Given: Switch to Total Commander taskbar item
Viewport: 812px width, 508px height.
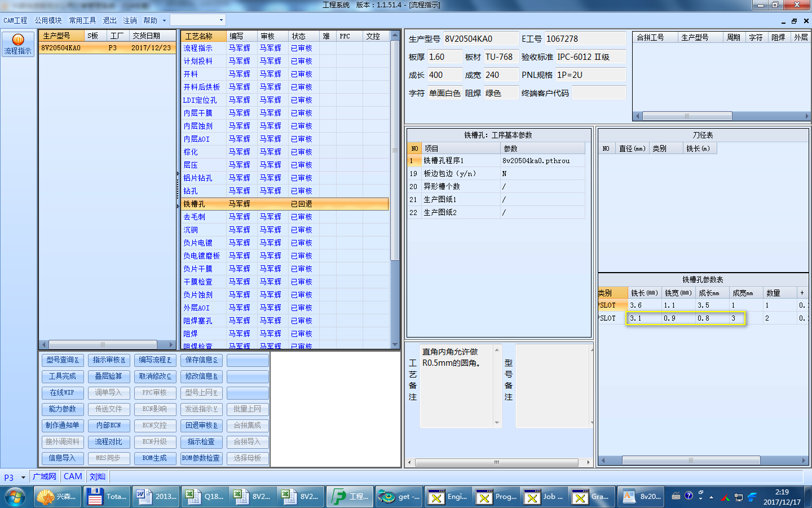Looking at the screenshot, I should coord(107,497).
